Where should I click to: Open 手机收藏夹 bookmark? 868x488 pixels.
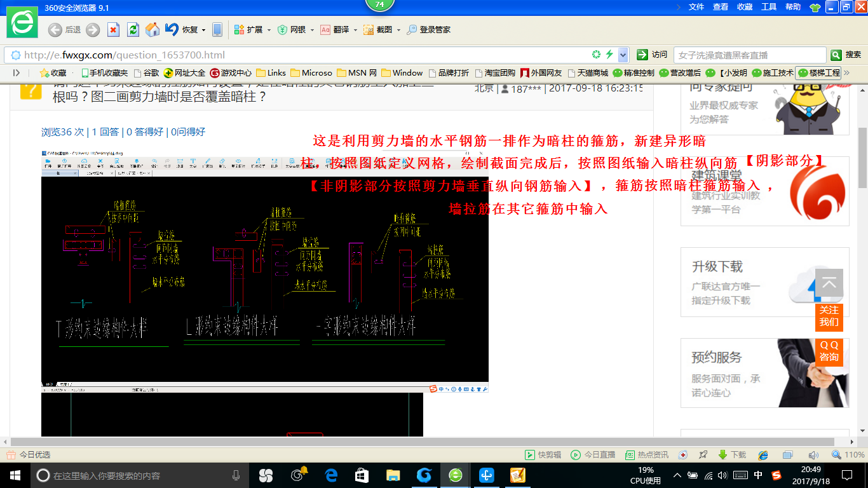pos(105,72)
